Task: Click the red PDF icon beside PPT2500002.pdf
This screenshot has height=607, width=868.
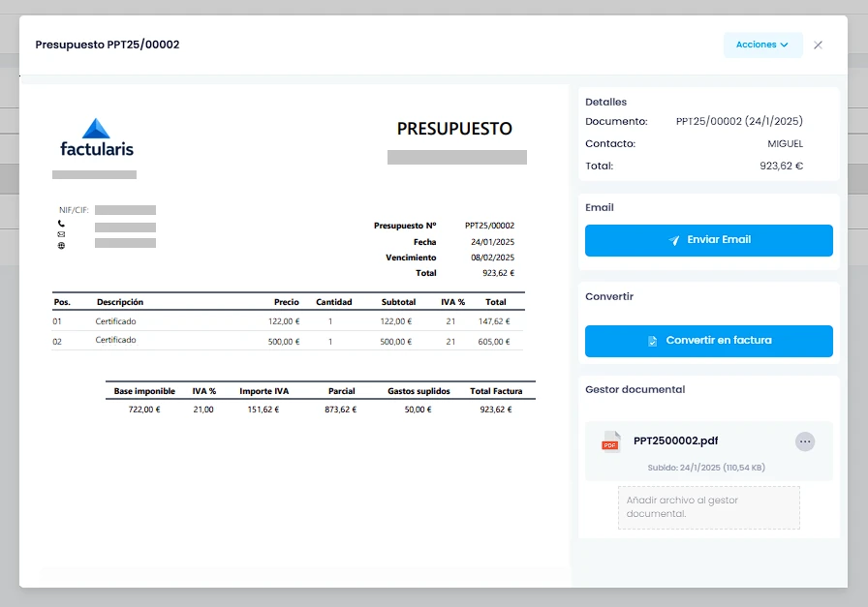Action: click(x=609, y=441)
